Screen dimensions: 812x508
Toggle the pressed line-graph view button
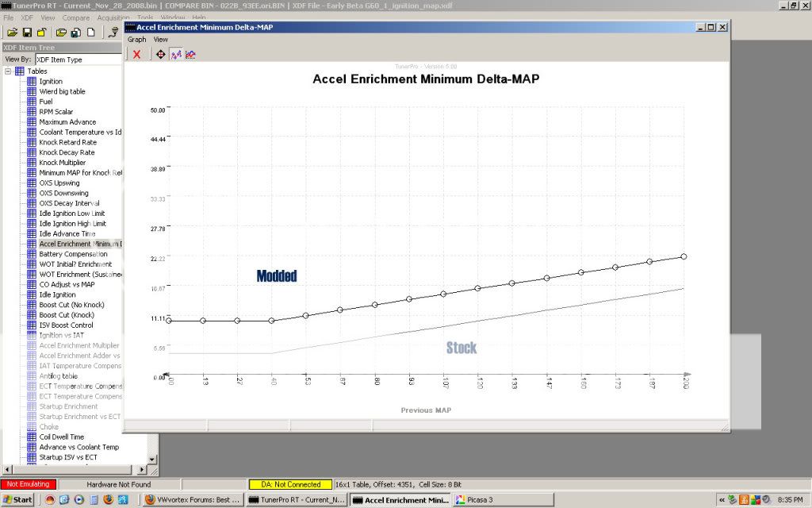click(176, 54)
